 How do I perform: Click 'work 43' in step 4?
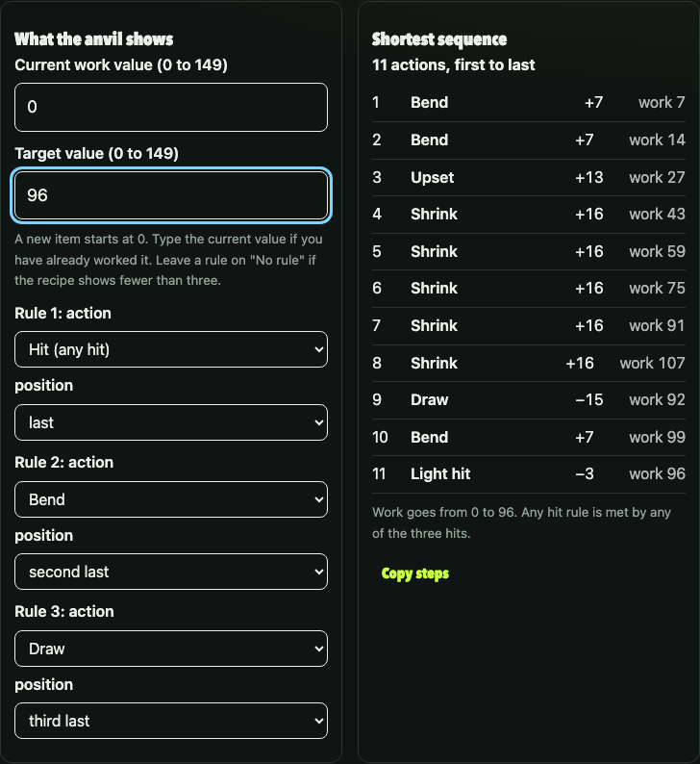coord(657,214)
